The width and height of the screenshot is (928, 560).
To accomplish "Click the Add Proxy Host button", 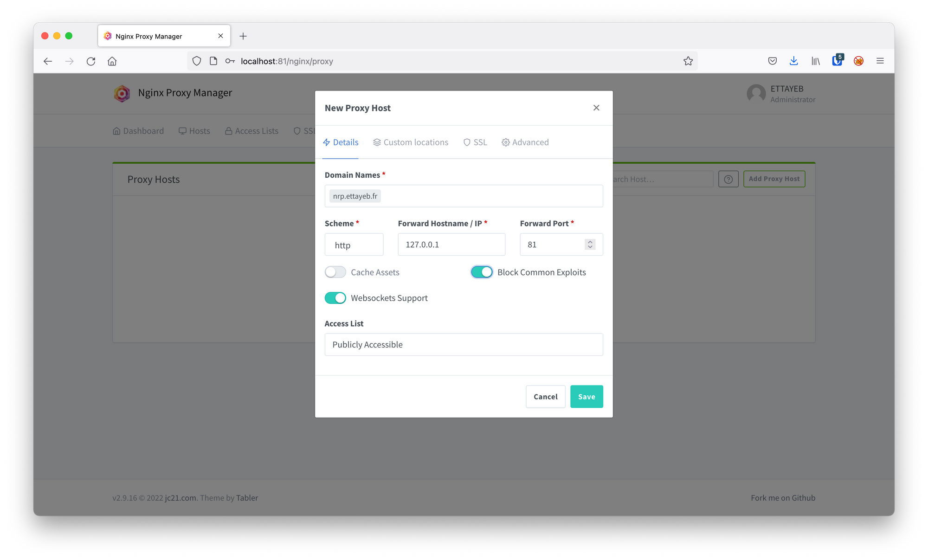I will pos(774,179).
